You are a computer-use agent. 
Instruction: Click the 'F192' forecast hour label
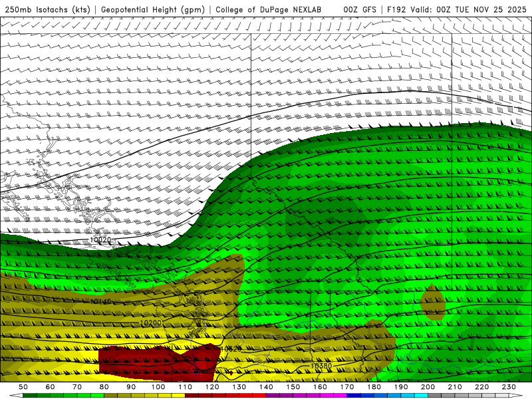coord(396,9)
